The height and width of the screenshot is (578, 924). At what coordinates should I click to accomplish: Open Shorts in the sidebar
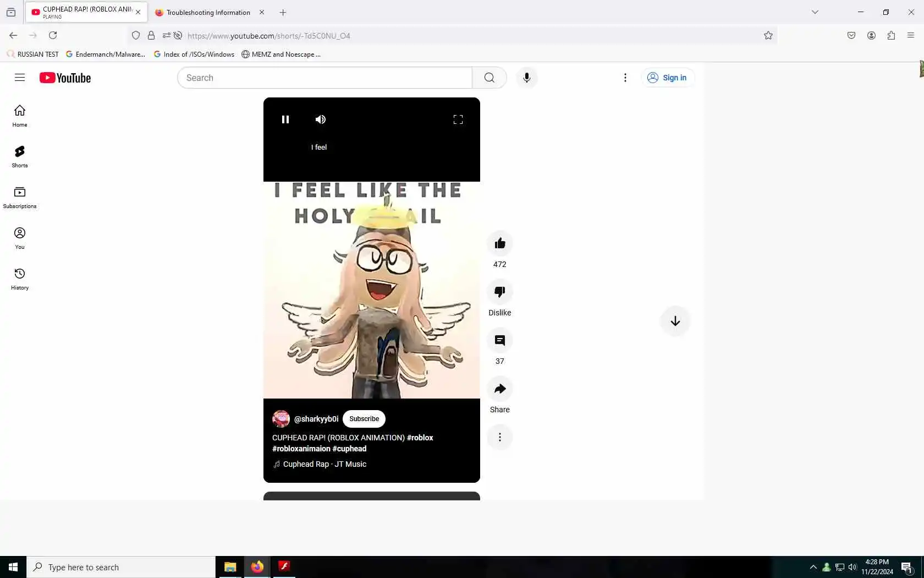(20, 157)
